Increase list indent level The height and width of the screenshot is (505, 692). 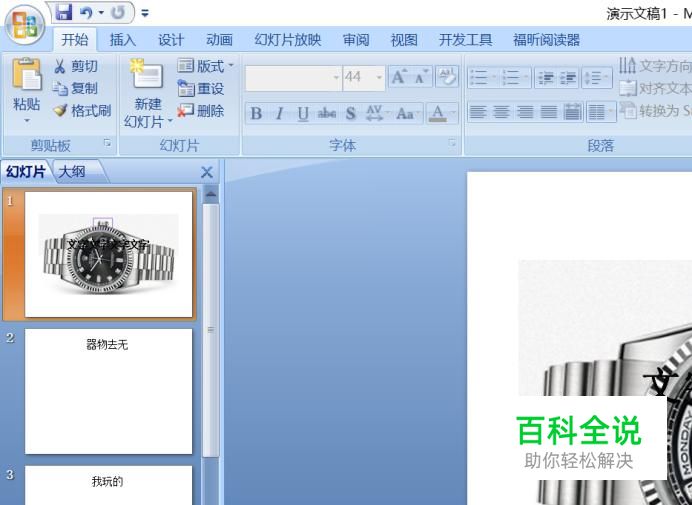pos(568,78)
